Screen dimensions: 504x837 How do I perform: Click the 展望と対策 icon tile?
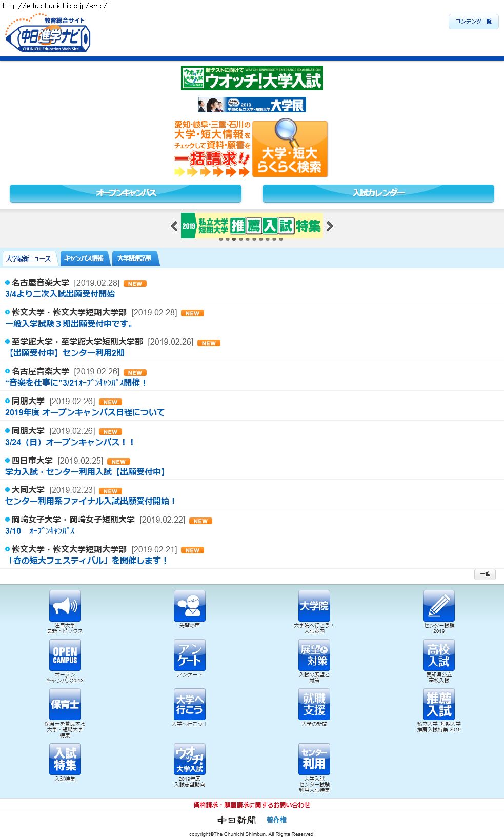point(314,655)
